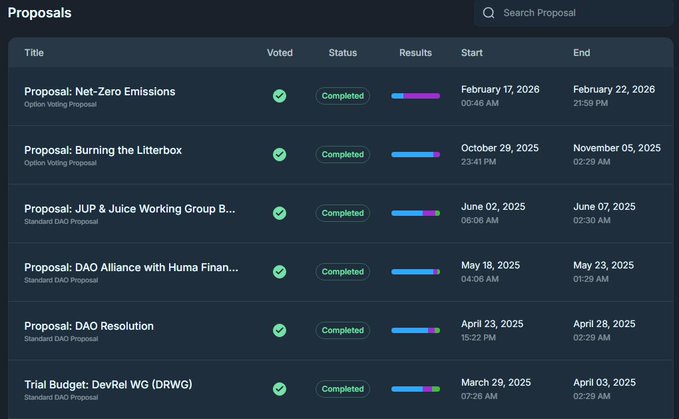Viewport: 679px width, 419px height.
Task: Click the voted checkmark for Huma Finance alliance
Action: pos(279,272)
